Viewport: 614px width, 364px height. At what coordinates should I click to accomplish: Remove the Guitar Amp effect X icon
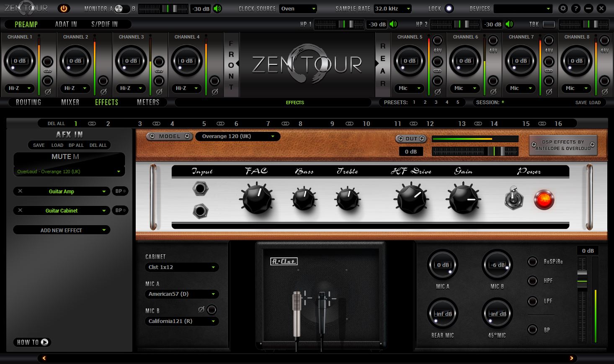[20, 191]
